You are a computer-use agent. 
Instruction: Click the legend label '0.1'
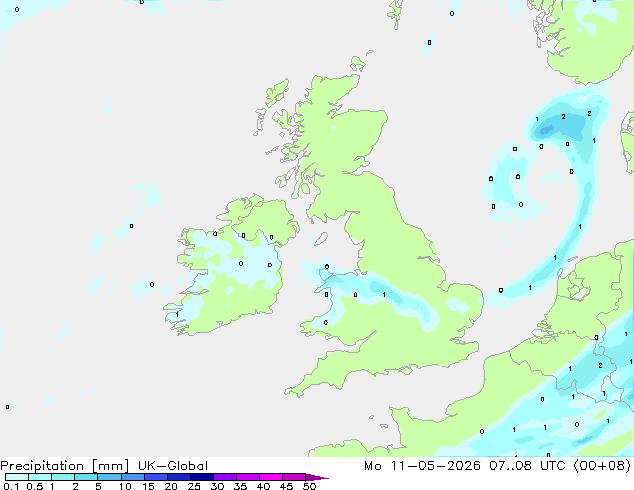click(x=11, y=486)
